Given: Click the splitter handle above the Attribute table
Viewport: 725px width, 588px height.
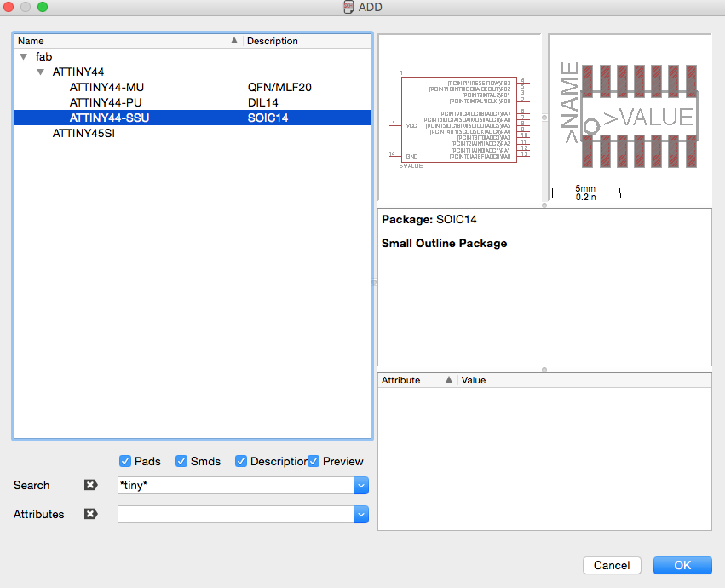Looking at the screenshot, I should [x=544, y=370].
